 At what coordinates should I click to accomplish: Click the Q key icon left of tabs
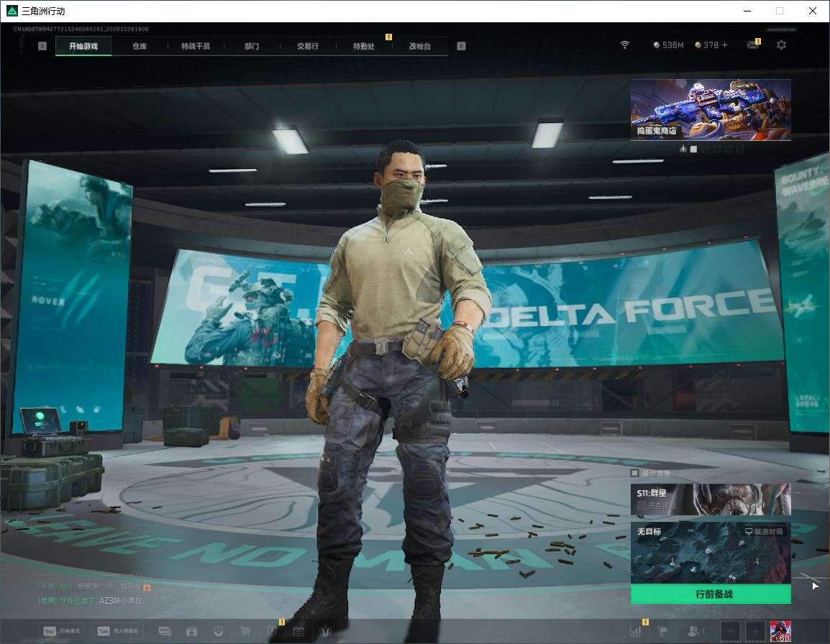click(x=42, y=46)
